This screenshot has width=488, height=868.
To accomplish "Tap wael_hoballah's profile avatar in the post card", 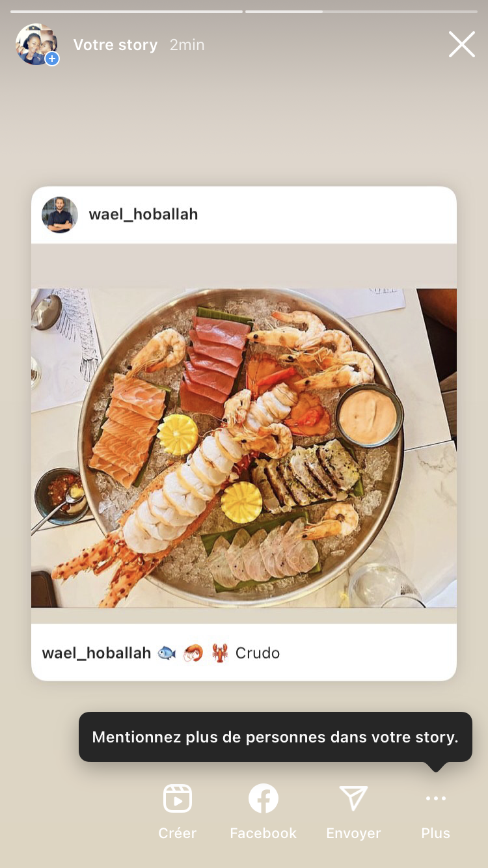I will coord(60,215).
